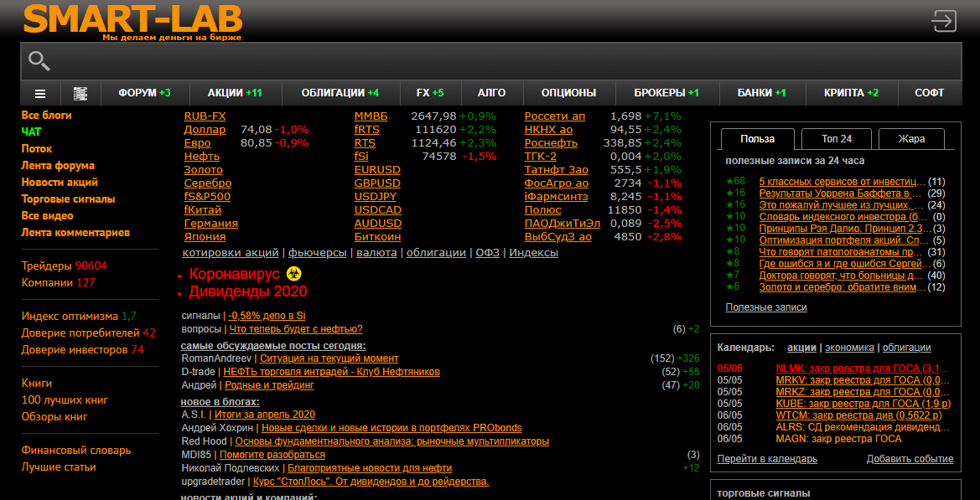The height and width of the screenshot is (500, 980).
Task: Click the login arrow icon
Action: coord(944,21)
